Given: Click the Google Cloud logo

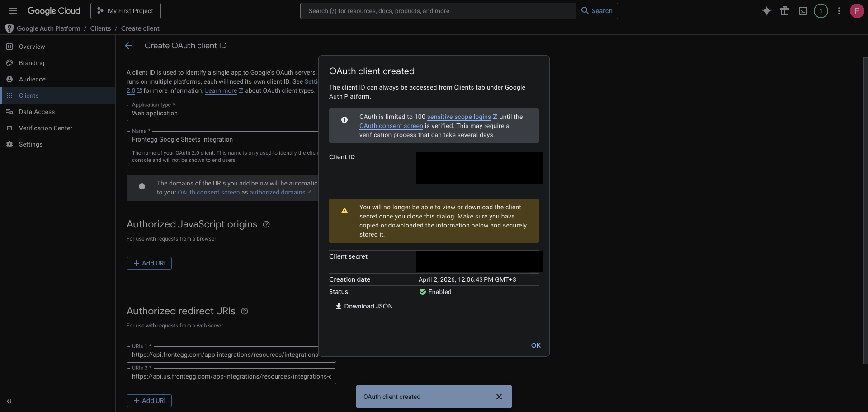Looking at the screenshot, I should 54,11.
